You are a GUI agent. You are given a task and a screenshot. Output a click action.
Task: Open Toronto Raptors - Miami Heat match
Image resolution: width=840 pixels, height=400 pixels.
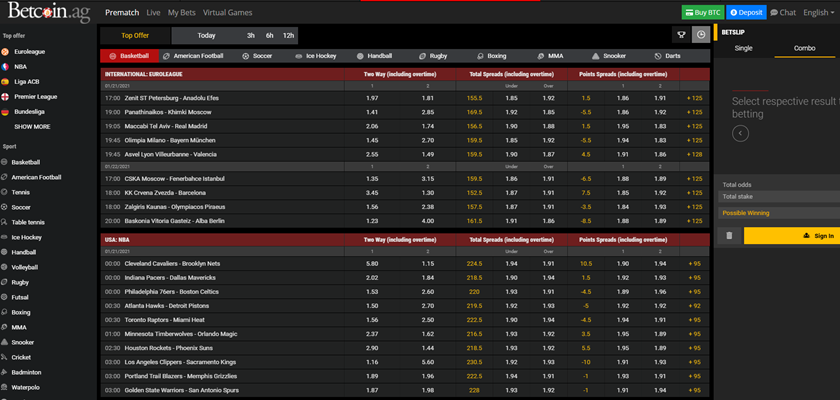[166, 320]
